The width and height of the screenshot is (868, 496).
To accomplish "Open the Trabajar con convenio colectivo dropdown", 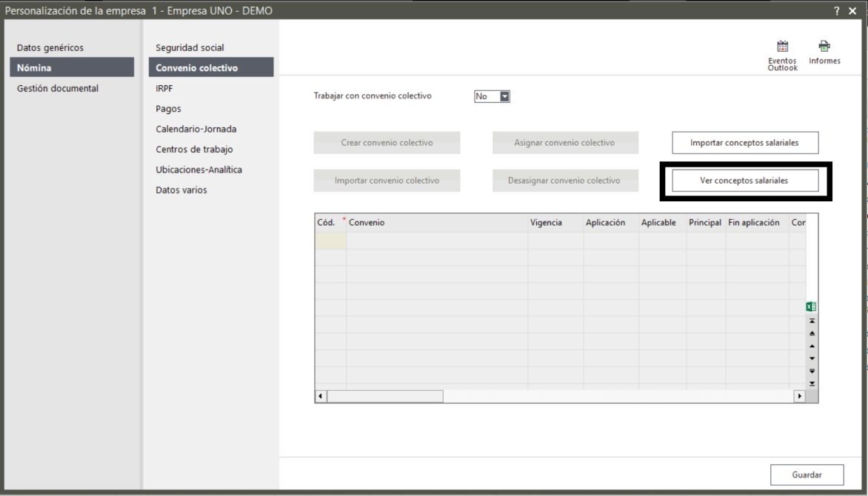I will pos(504,96).
